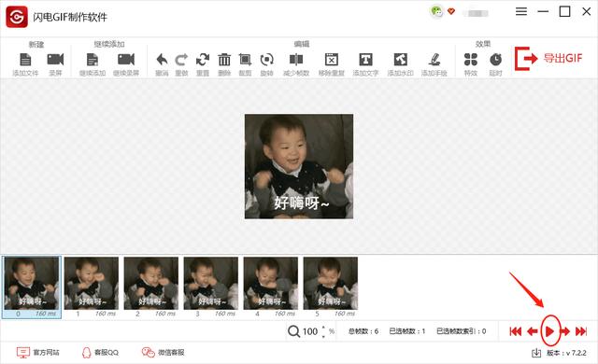
Task: Undo the last action (撤销)
Action: 162,60
